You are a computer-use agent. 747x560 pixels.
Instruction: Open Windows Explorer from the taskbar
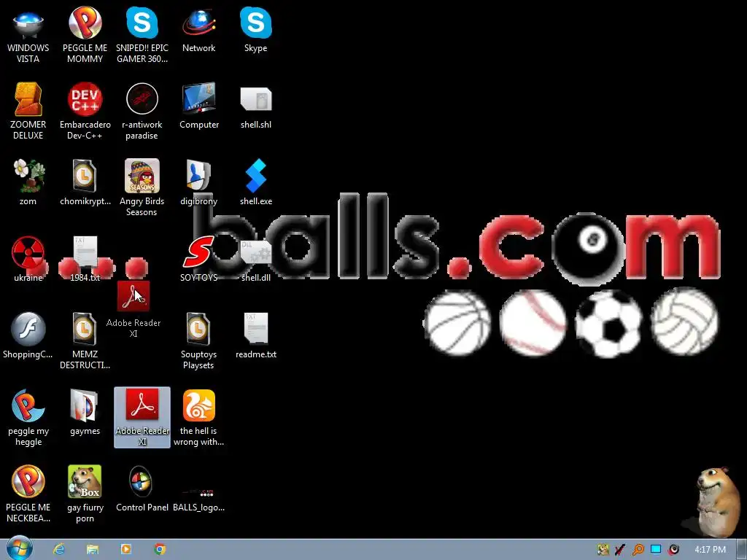93,549
